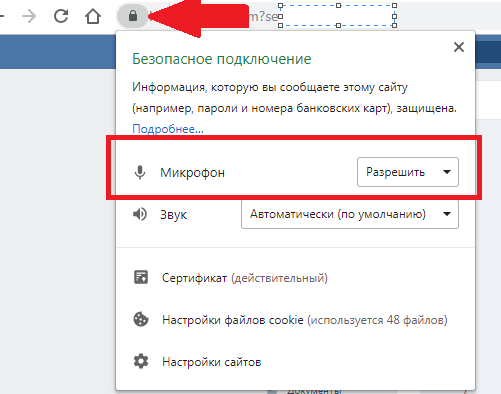
Task: Open the Микрофон Разрешить dropdown
Action: [408, 172]
